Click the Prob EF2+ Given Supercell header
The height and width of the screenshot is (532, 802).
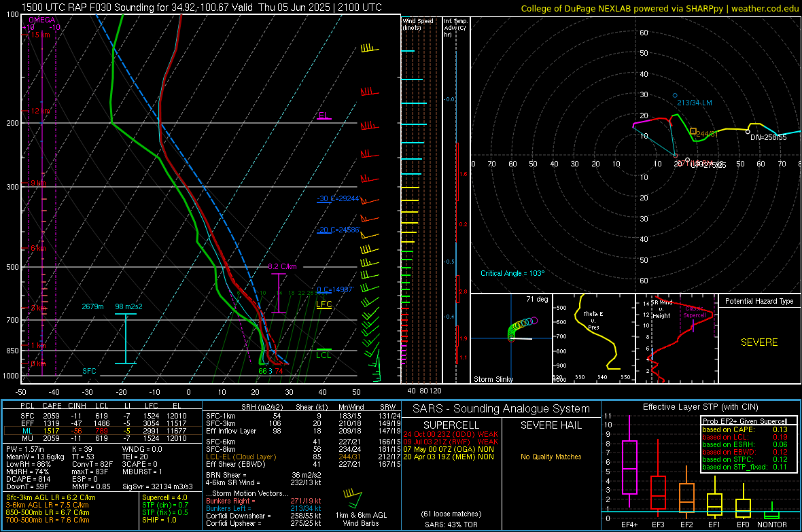(x=745, y=421)
